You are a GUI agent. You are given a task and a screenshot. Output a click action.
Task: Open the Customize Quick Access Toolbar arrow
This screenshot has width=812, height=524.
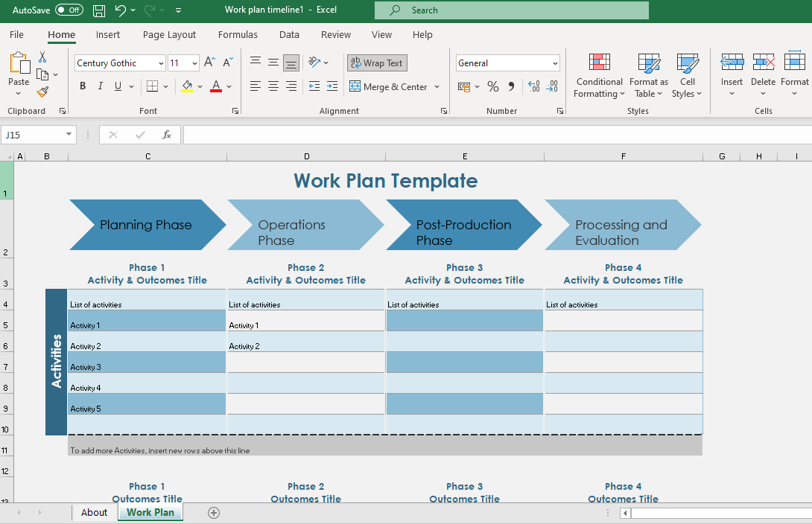(178, 10)
